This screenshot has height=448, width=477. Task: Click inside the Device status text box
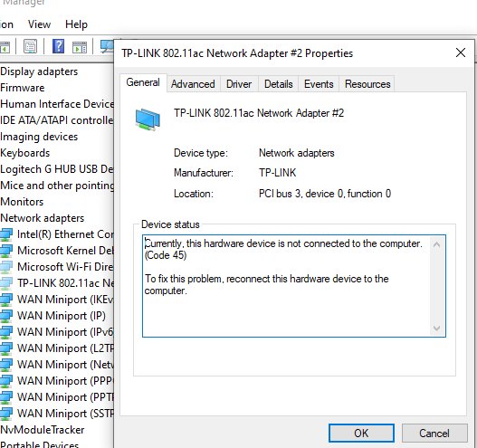click(x=286, y=286)
